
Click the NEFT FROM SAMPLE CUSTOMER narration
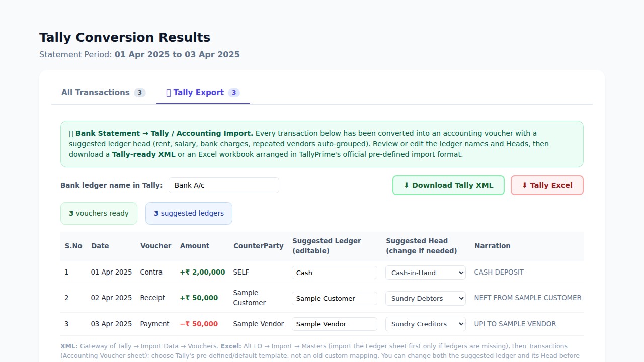click(x=528, y=298)
